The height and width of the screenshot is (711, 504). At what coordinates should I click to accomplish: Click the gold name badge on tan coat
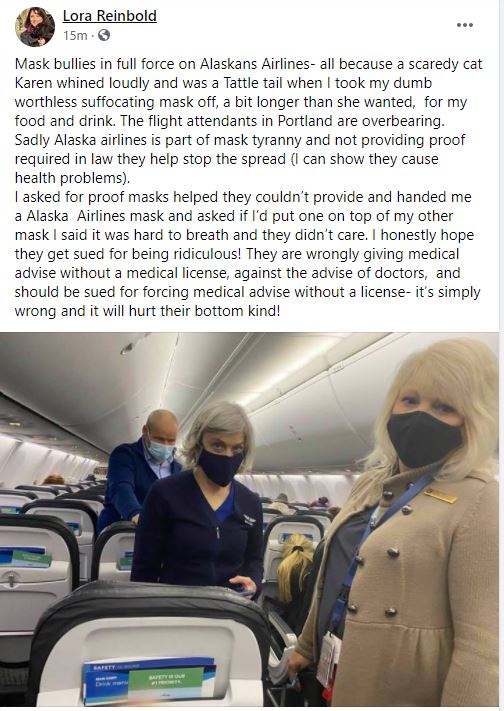pyautogui.click(x=440, y=496)
